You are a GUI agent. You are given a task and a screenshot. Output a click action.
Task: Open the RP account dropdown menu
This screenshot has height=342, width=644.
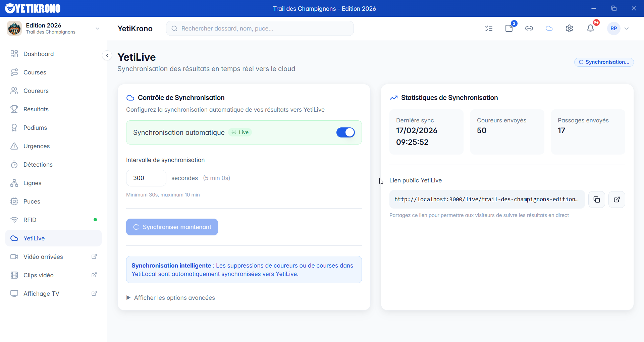click(618, 28)
